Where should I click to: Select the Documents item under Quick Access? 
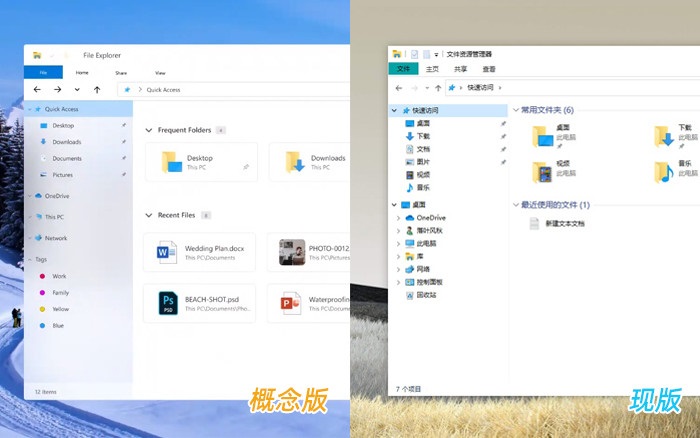pos(67,158)
